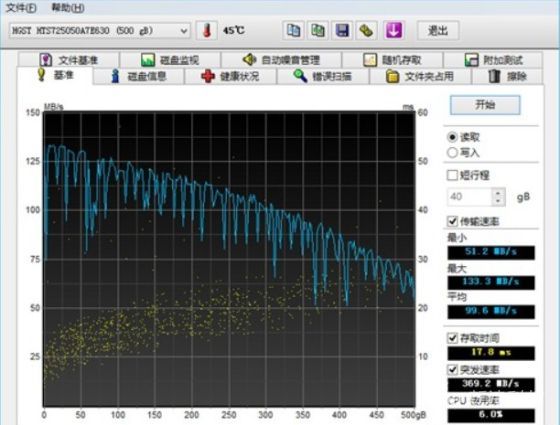The image size is (560, 425).
Task: Uncheck the 传输速率 checkbox
Action: 452,221
